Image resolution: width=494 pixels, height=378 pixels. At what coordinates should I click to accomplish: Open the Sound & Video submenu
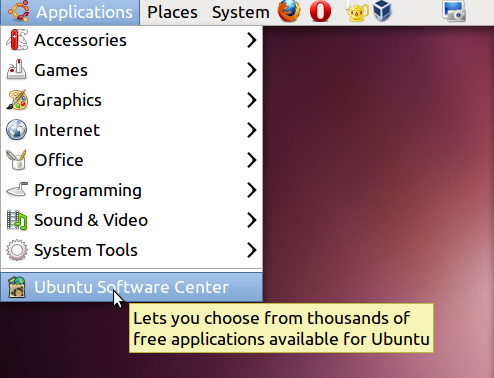[132, 220]
